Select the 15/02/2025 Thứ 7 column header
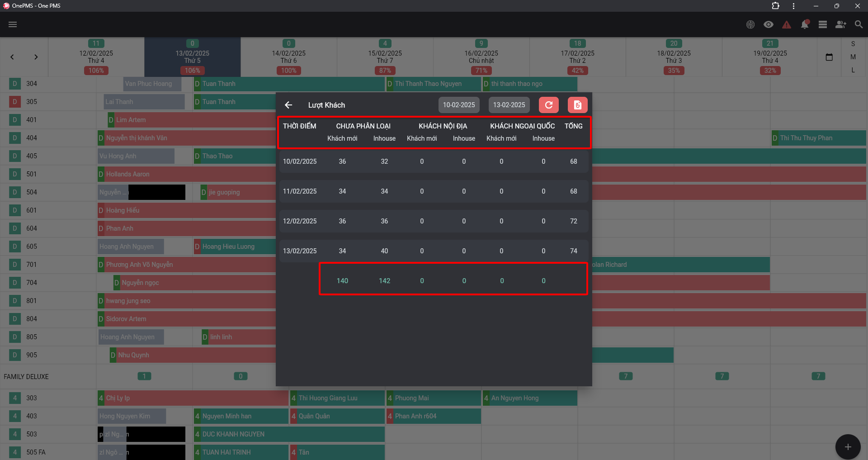 [x=385, y=57]
